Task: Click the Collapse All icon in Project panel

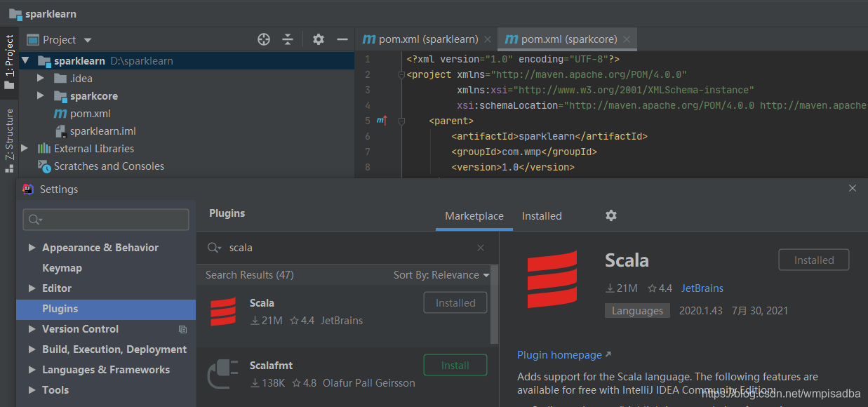Action: point(288,40)
